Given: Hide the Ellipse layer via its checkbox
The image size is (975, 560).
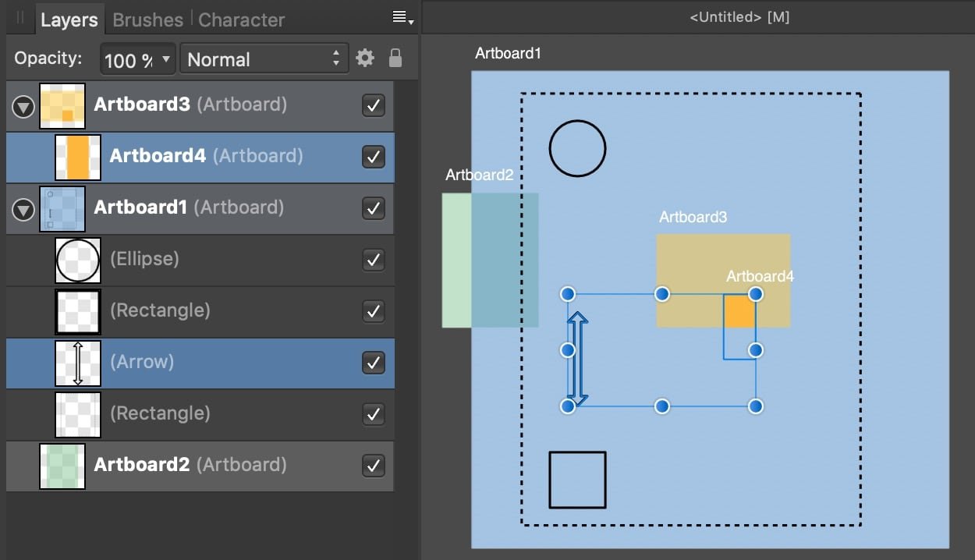Looking at the screenshot, I should (x=373, y=260).
